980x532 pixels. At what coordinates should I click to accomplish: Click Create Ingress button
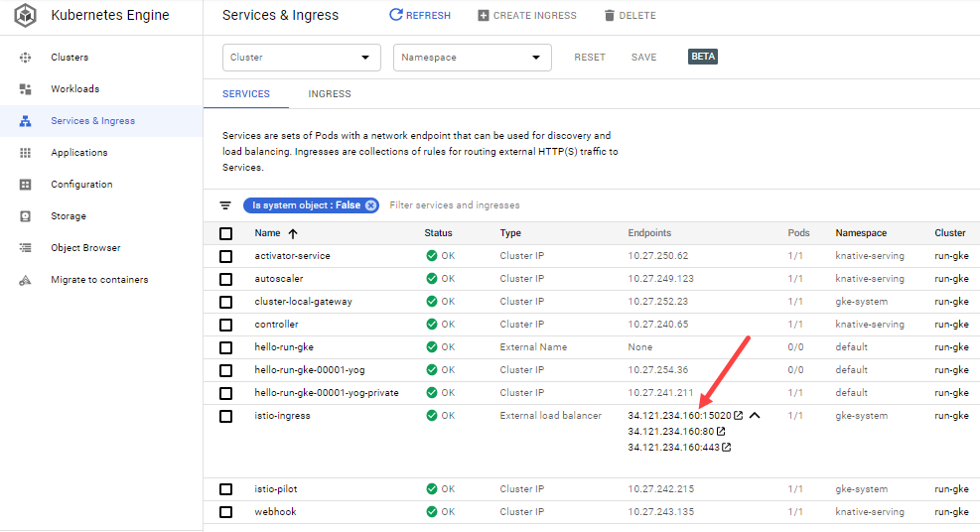(x=527, y=15)
